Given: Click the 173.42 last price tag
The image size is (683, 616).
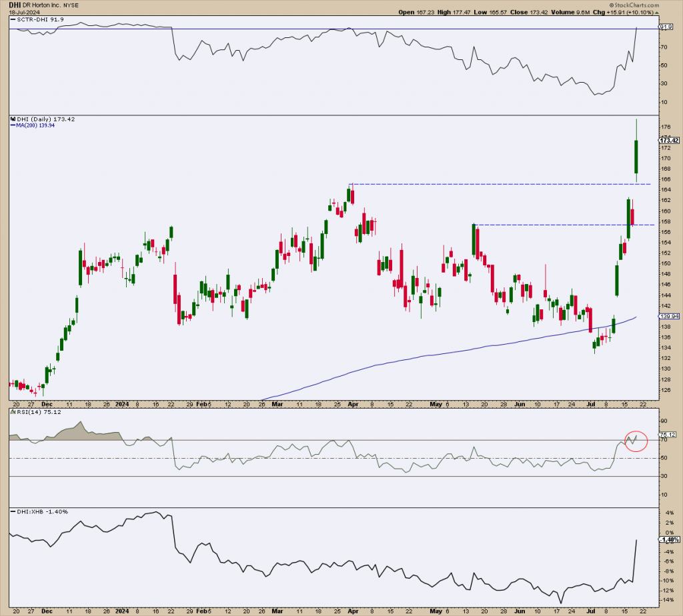Looking at the screenshot, I should point(668,140).
